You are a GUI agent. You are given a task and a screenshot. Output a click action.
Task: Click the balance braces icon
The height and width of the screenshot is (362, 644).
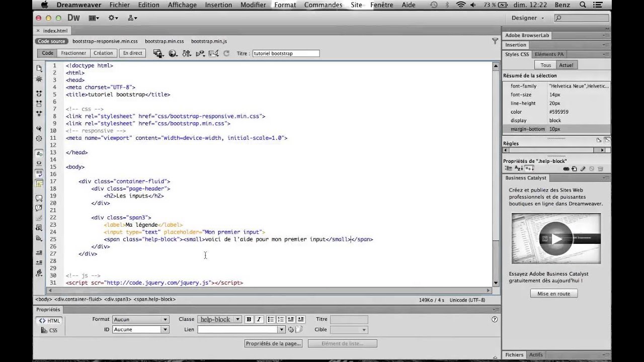39,138
